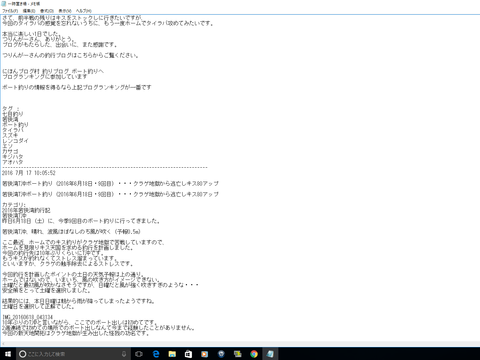Click the tag line カサゴ
This screenshot has width=480, height=360.
[x=10, y=151]
